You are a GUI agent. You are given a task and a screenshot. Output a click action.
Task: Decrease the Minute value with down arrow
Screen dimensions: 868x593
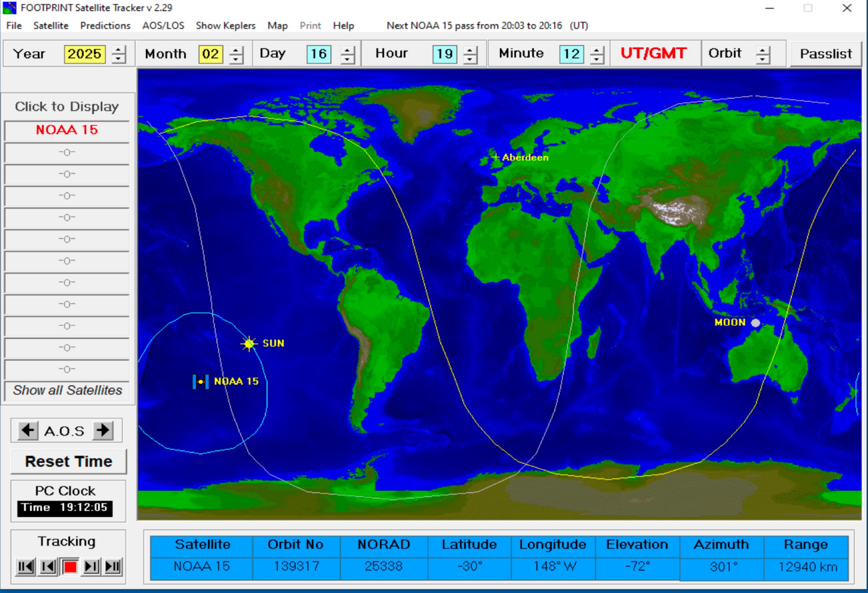click(x=597, y=59)
